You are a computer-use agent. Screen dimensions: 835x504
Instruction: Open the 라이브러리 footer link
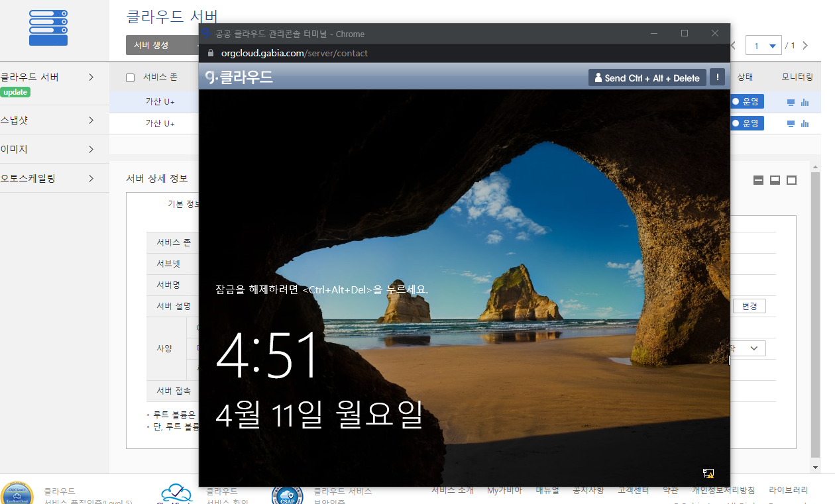coord(789,490)
